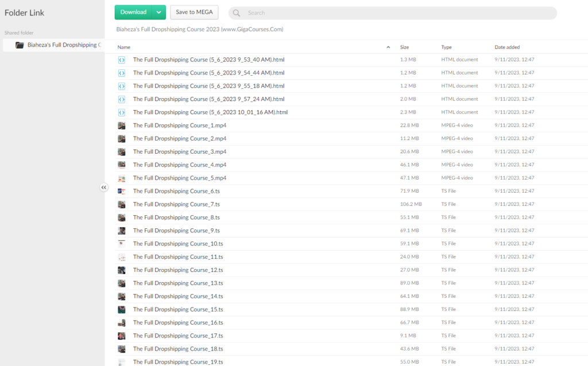Viewport: 588px width, 366px height.
Task: Select Biaheza's Full Dropshipping Course in Shared folder
Action: (57, 45)
